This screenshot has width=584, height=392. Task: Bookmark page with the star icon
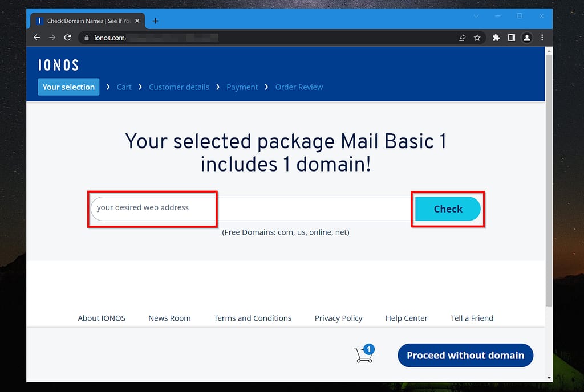coord(477,38)
